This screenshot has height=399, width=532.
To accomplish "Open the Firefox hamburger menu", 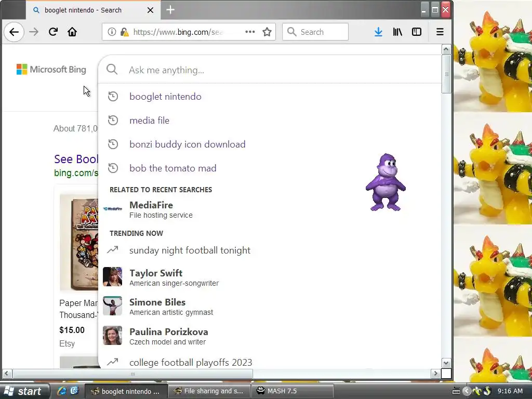I will [440, 32].
